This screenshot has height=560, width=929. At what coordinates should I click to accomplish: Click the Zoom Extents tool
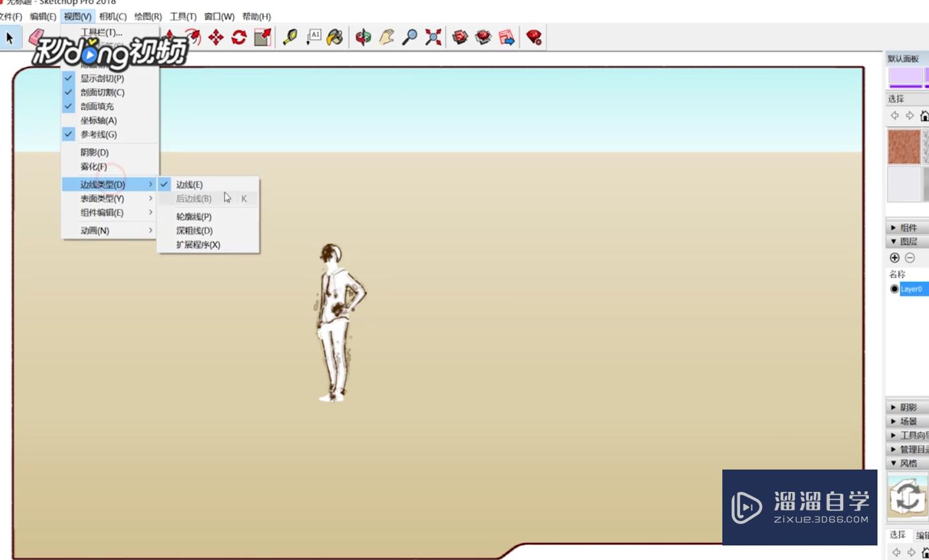(433, 37)
